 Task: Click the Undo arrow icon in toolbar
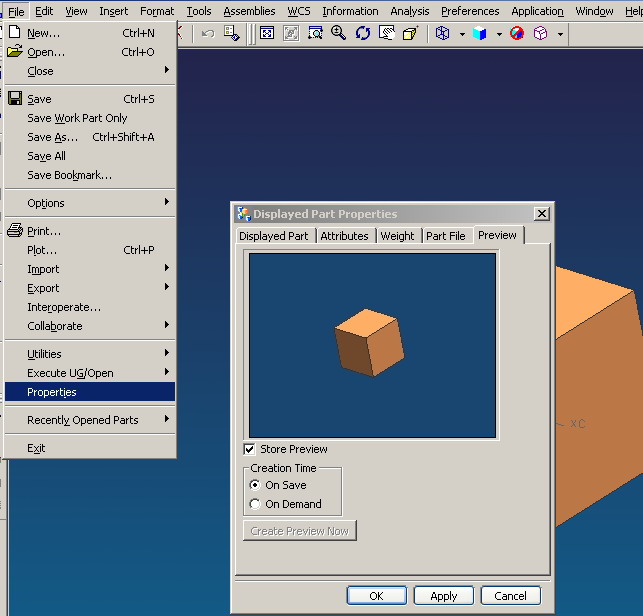[x=208, y=34]
